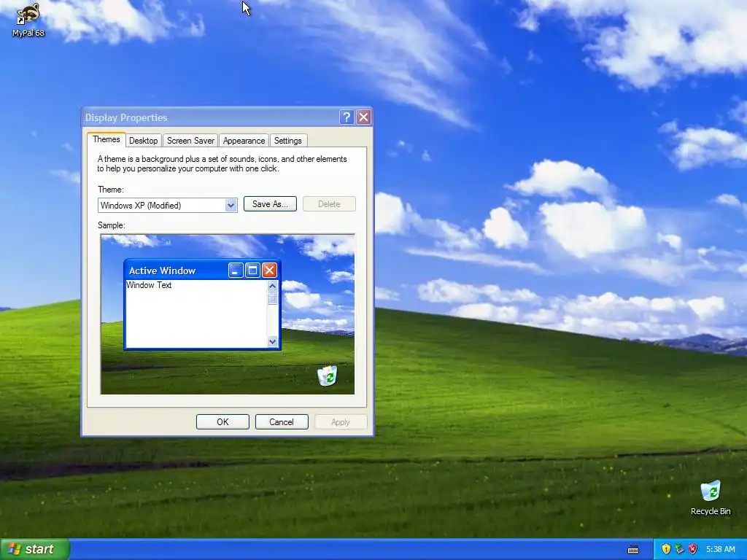The image size is (747, 560).
Task: Click the sample scrollbar down arrow
Action: pyautogui.click(x=273, y=341)
